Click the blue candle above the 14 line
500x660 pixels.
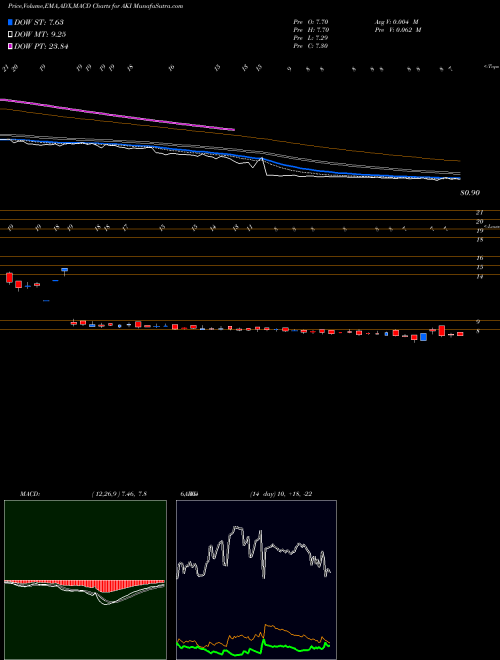click(64, 271)
